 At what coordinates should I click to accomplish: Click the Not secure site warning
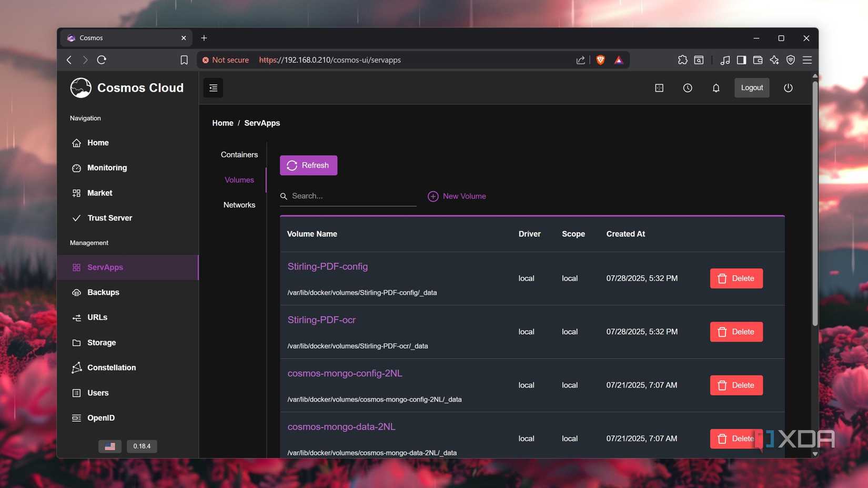226,60
